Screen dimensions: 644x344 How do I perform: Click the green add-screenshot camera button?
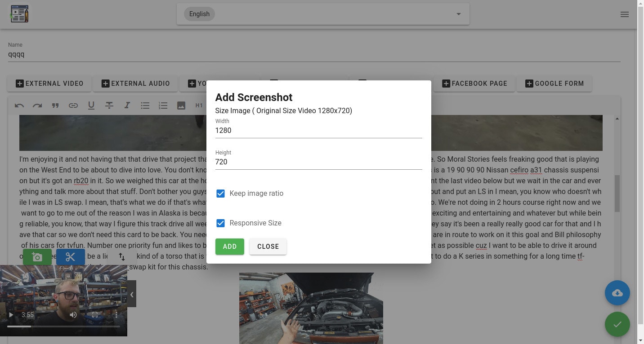[x=37, y=257]
